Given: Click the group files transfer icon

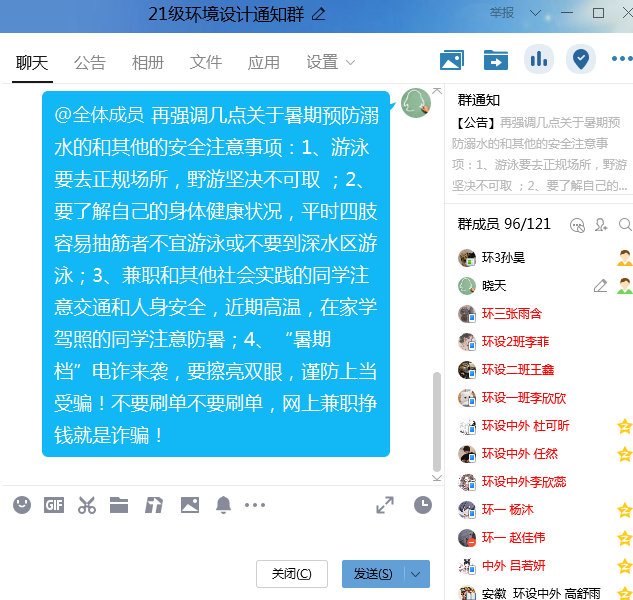Looking at the screenshot, I should pyautogui.click(x=495, y=59).
